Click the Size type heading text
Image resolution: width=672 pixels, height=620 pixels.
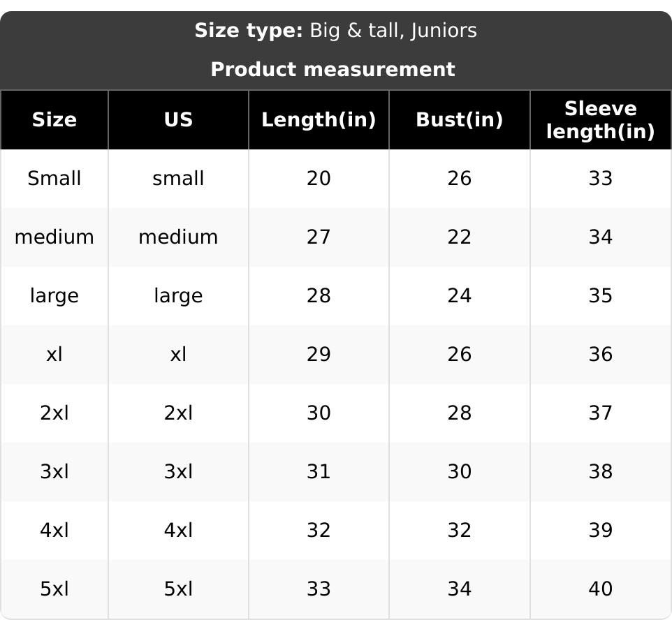pos(335,31)
